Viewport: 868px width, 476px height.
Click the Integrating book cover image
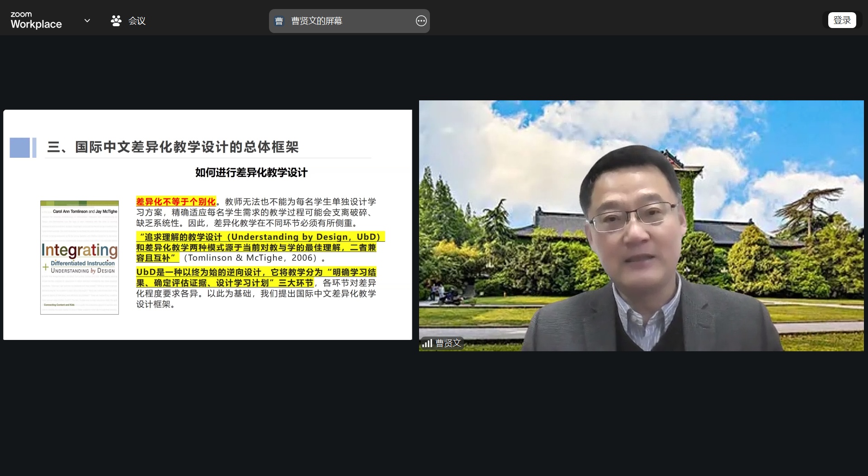click(x=80, y=257)
